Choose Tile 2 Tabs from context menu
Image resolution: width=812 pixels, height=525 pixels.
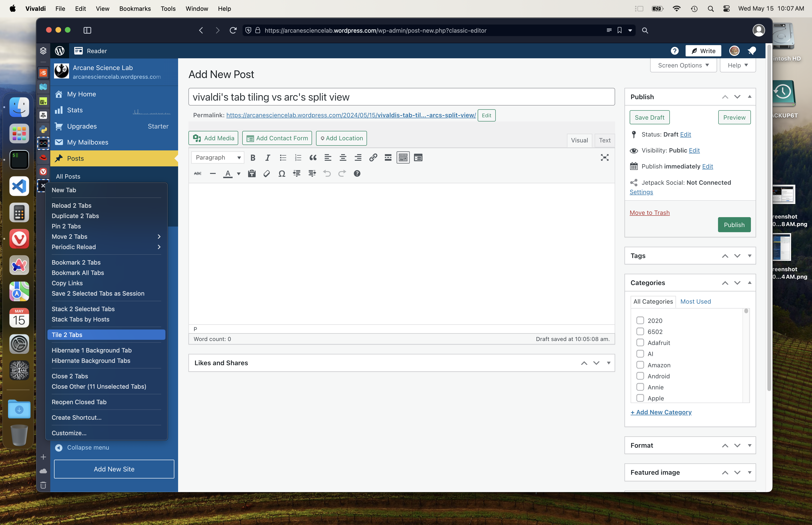pos(106,335)
